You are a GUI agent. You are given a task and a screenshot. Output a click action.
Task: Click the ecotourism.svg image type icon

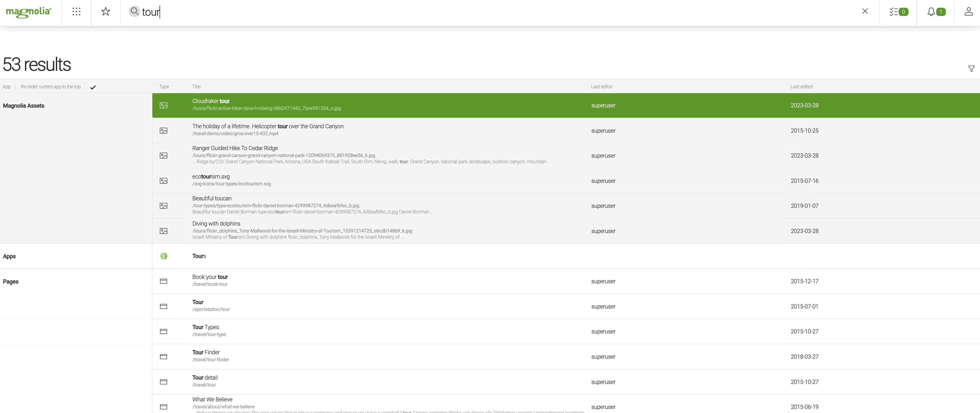pyautogui.click(x=164, y=181)
